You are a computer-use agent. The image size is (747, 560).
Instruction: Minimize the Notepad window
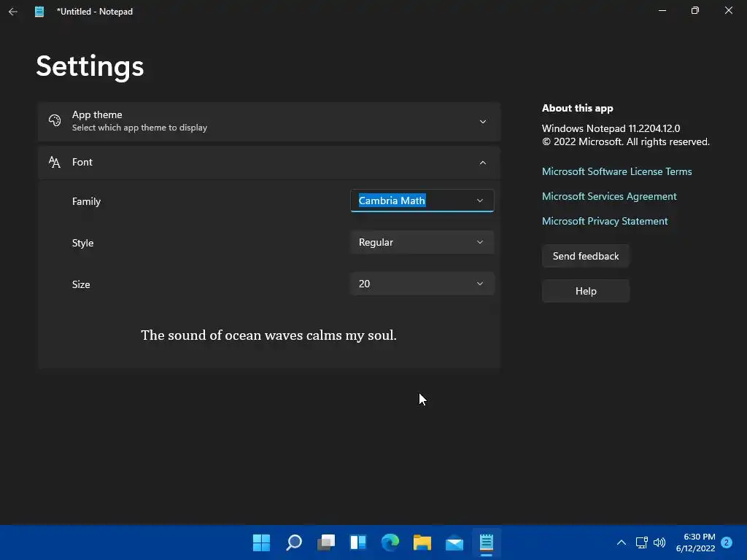pos(662,10)
